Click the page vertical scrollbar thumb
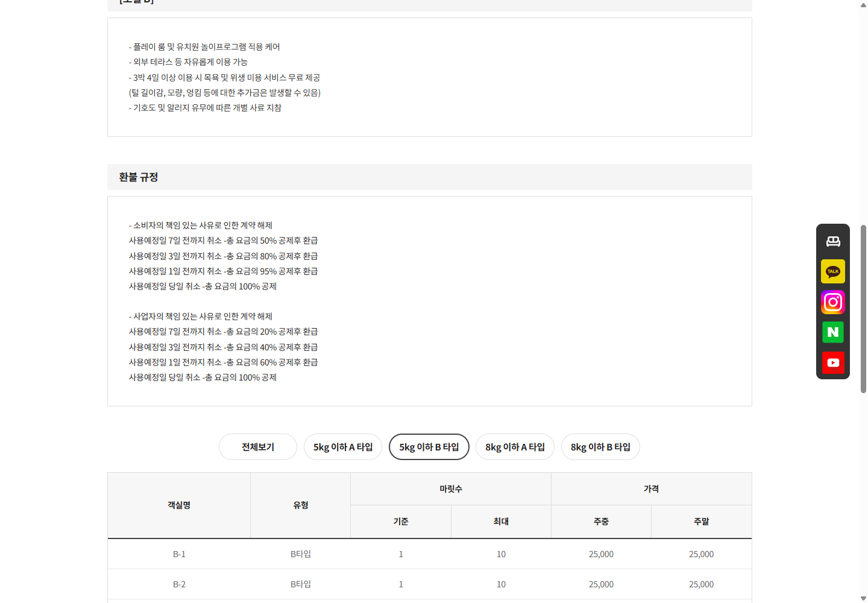Image resolution: width=868 pixels, height=603 pixels. pos(863,309)
